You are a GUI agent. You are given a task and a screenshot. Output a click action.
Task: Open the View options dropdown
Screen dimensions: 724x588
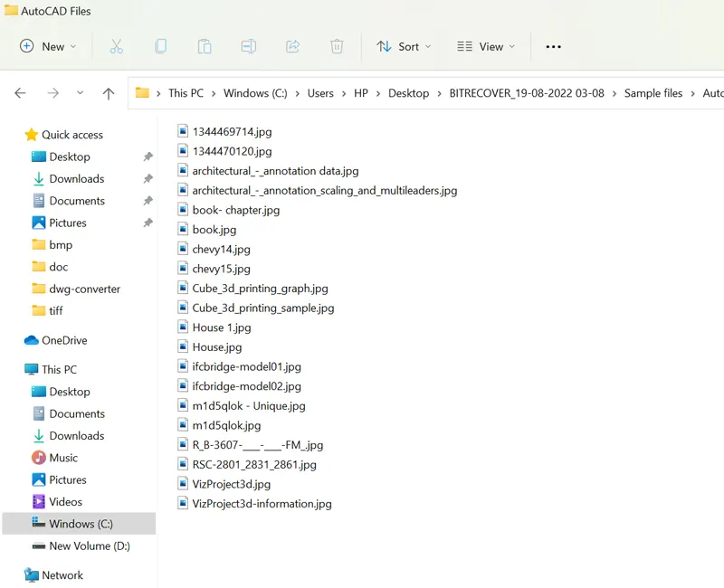486,46
